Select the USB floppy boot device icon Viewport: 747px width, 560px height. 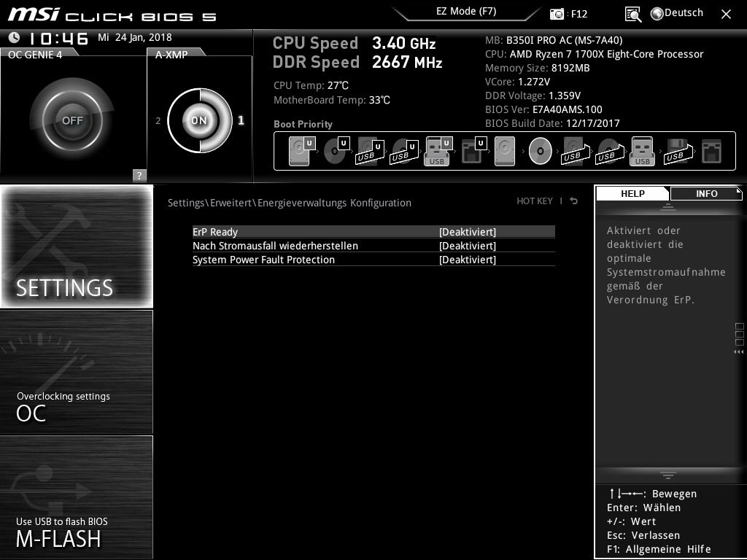click(678, 151)
